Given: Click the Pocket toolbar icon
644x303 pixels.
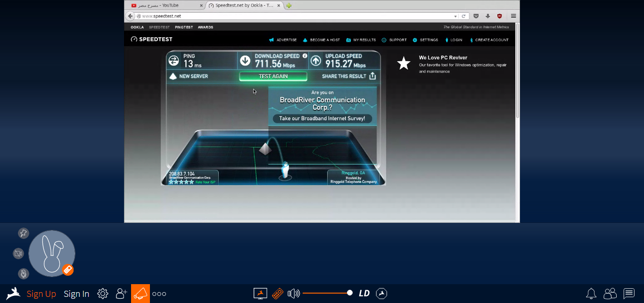Looking at the screenshot, I should tap(476, 16).
